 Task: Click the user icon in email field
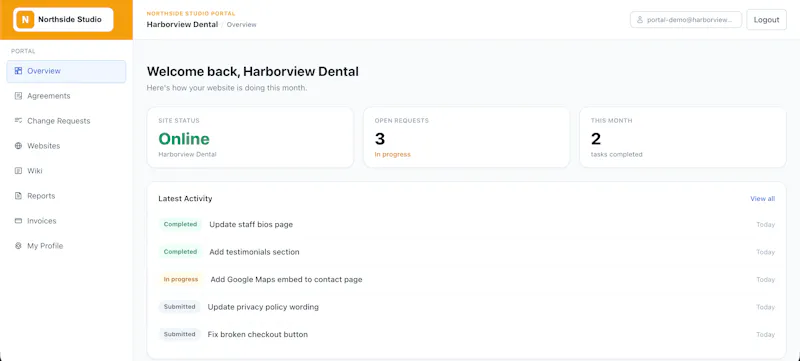(x=640, y=20)
